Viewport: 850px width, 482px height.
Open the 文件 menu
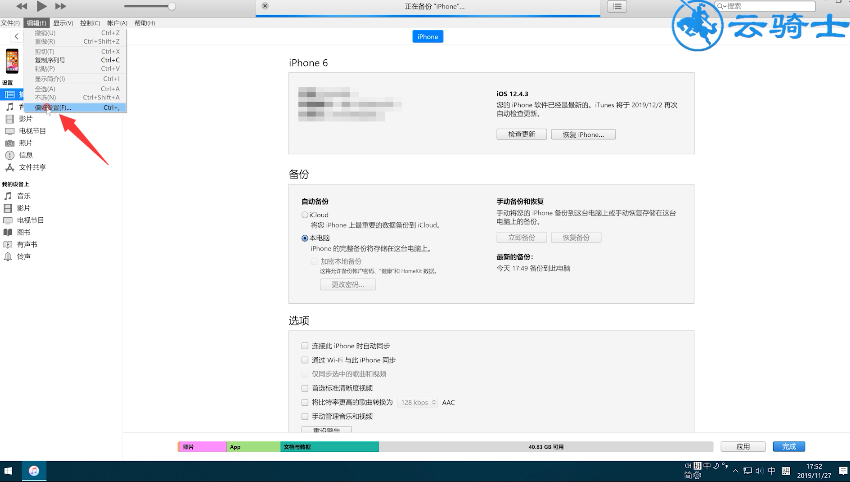(10, 23)
